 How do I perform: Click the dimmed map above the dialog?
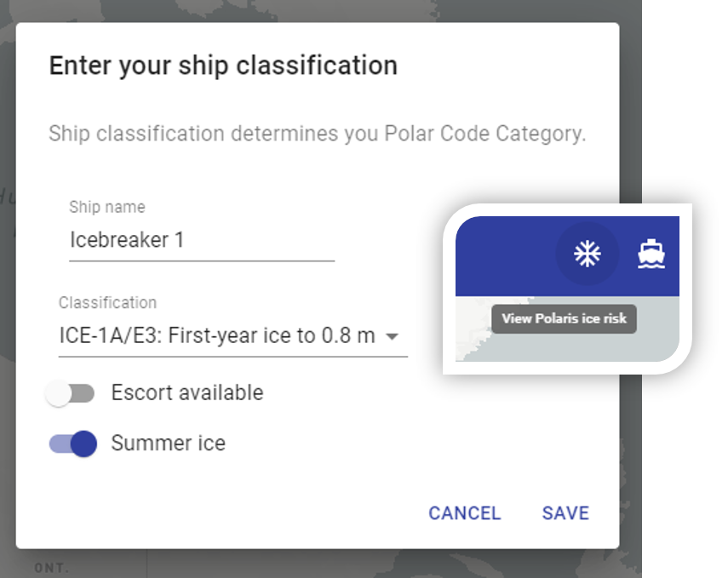point(255,10)
